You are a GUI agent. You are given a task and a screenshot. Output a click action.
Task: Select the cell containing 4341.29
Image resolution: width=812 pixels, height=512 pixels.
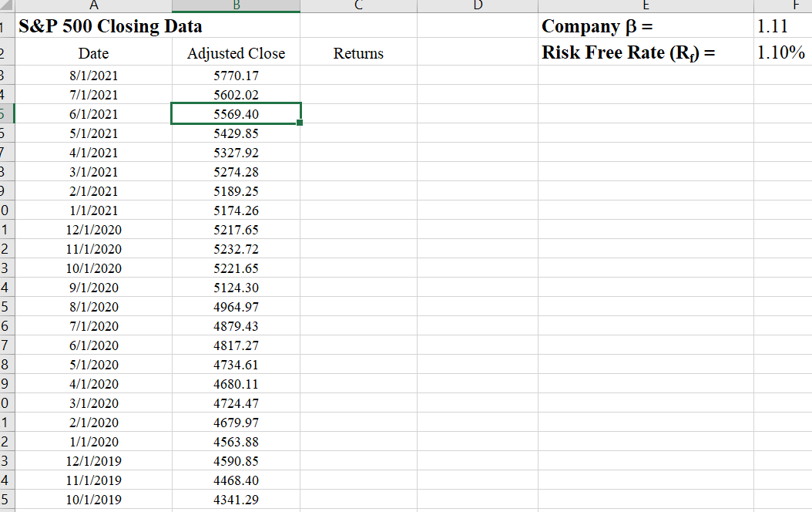(x=236, y=499)
